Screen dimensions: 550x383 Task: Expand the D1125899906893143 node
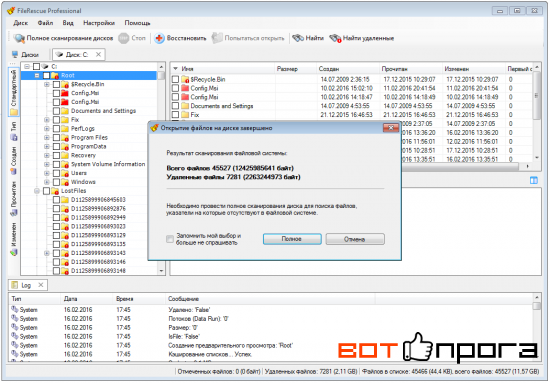(47, 253)
